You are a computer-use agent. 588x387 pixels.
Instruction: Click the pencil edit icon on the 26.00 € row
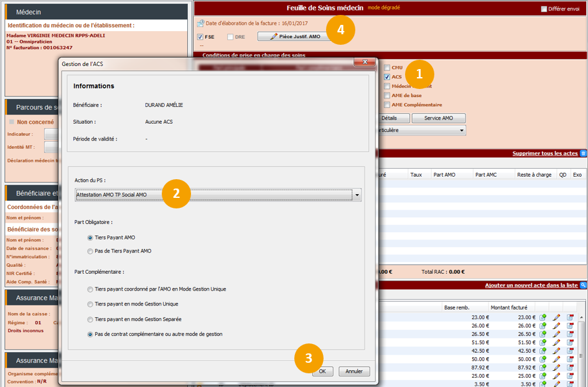tap(556, 325)
